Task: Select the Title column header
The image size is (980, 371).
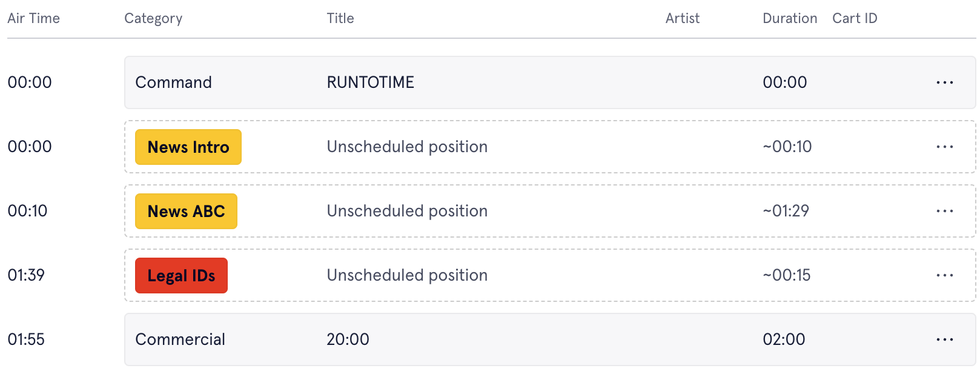Action: point(340,18)
